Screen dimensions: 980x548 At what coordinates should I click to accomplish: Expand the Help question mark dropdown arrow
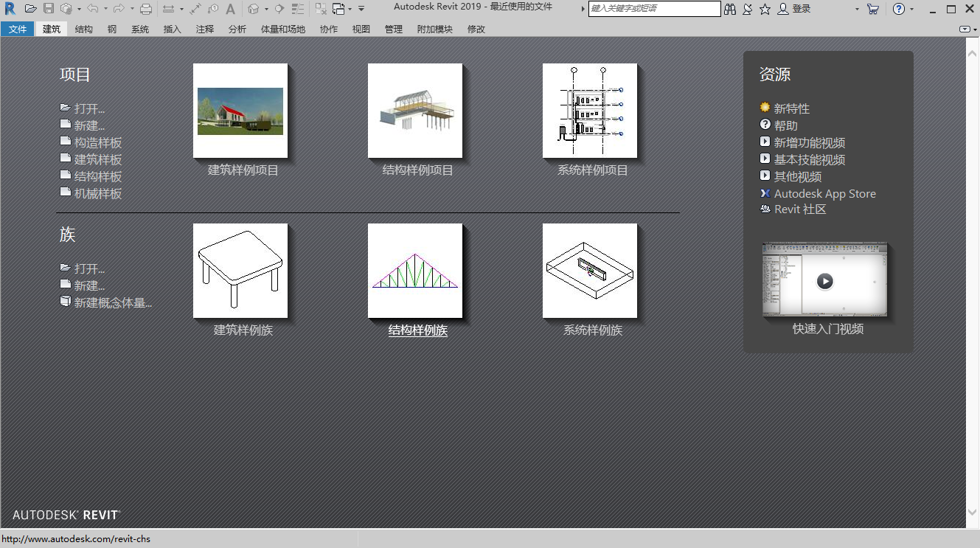912,9
